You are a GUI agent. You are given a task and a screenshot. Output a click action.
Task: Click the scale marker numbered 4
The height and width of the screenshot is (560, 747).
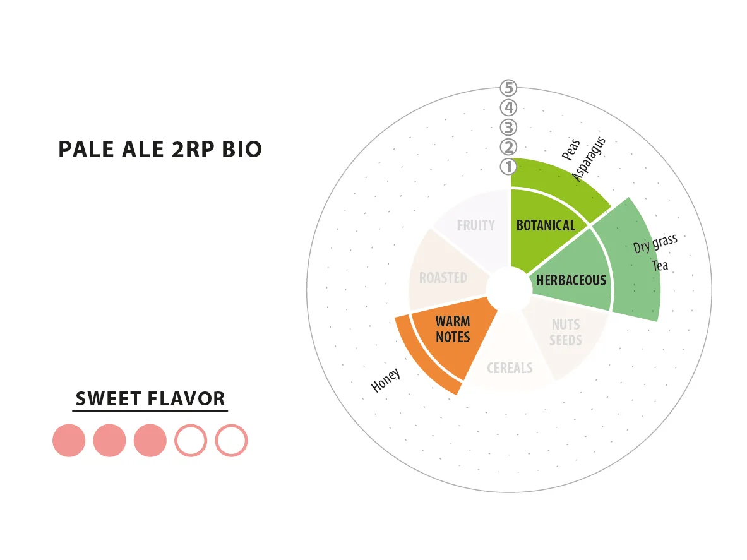tap(509, 107)
